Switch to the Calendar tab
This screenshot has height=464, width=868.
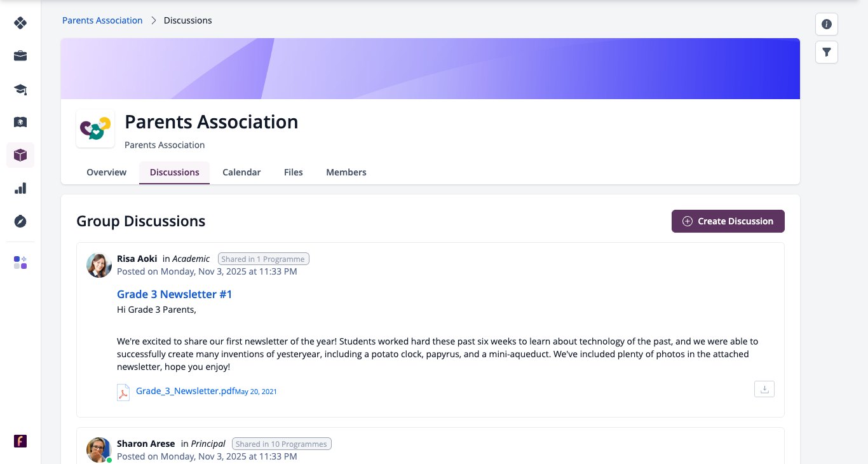tap(241, 172)
